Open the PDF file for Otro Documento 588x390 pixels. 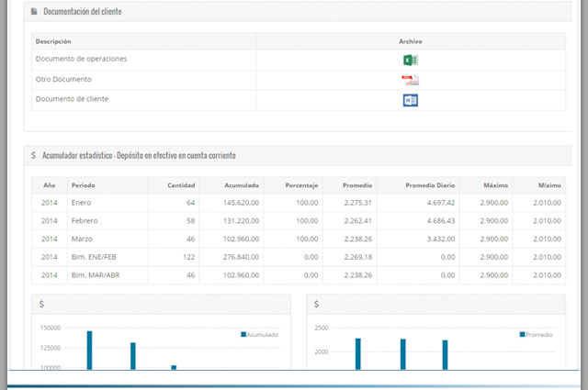click(x=411, y=80)
